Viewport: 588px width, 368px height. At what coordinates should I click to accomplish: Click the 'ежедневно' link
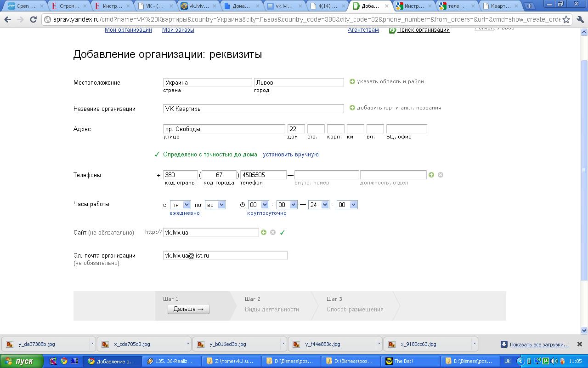coord(185,213)
